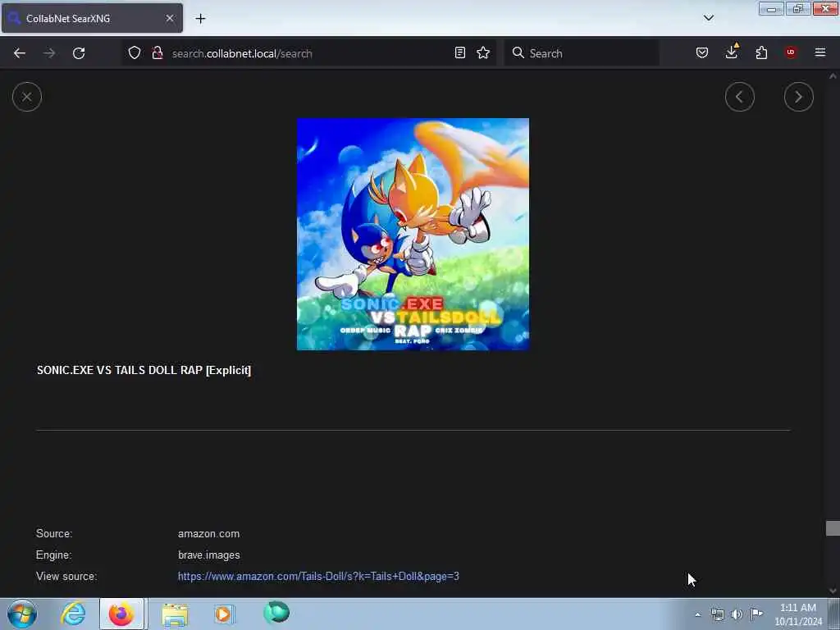Screen dimensions: 840x630
Task: Click the address bar URL
Action: coord(242,53)
